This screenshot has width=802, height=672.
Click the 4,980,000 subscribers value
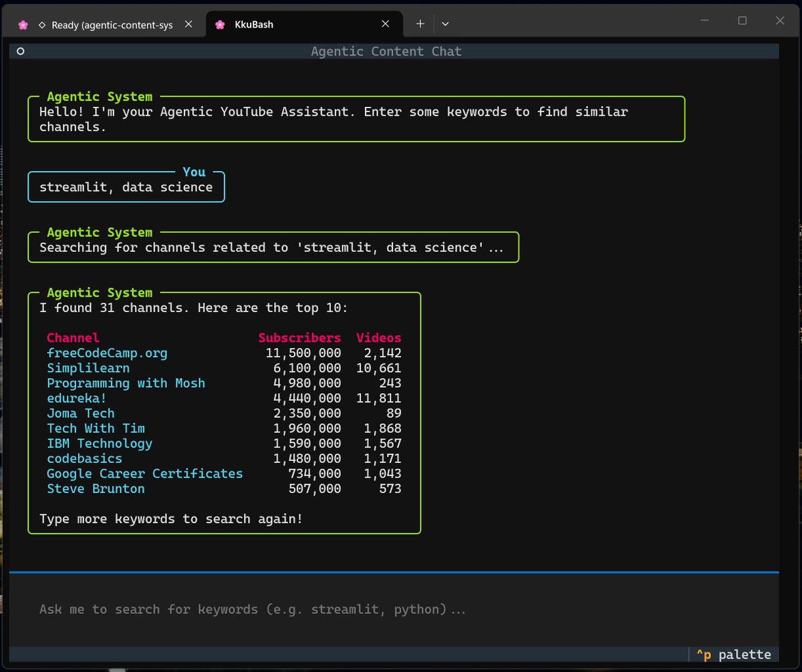pyautogui.click(x=307, y=383)
